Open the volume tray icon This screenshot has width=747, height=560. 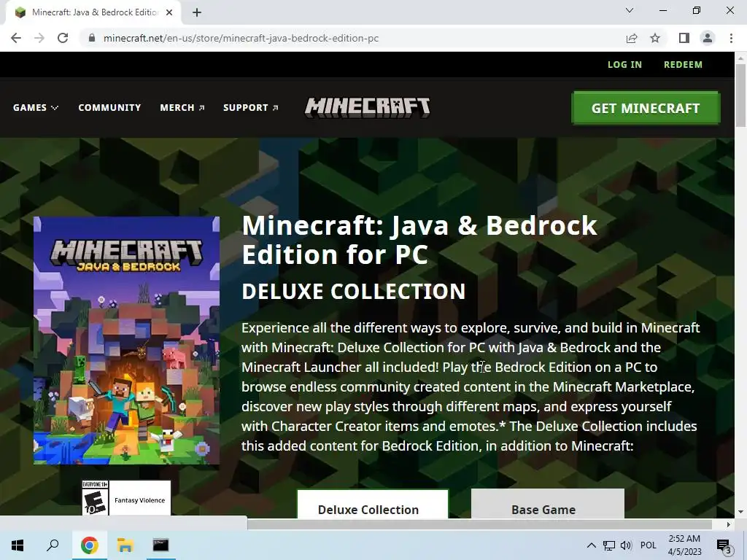626,545
